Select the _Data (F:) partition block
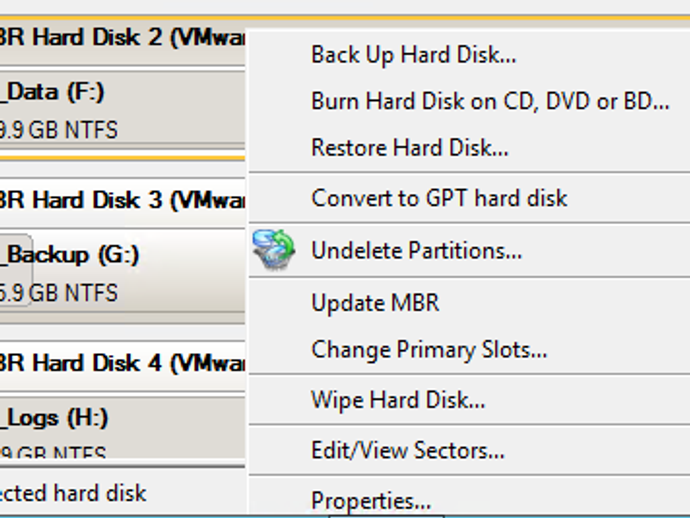The width and height of the screenshot is (690, 518). click(x=122, y=107)
